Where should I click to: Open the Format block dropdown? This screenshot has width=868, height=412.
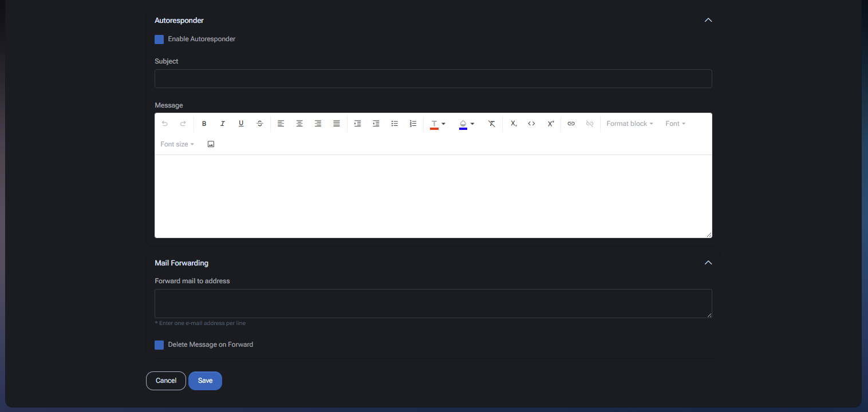(x=629, y=123)
